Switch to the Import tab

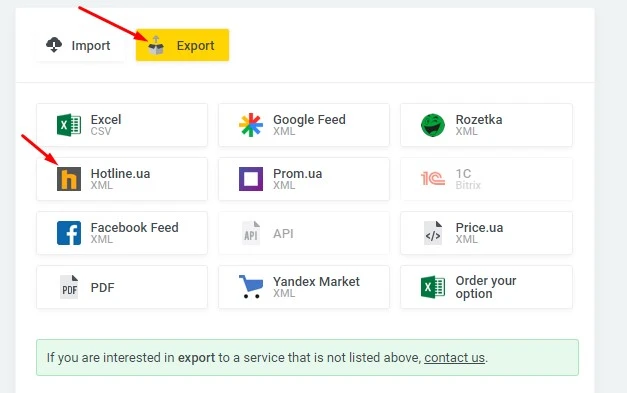tap(79, 45)
